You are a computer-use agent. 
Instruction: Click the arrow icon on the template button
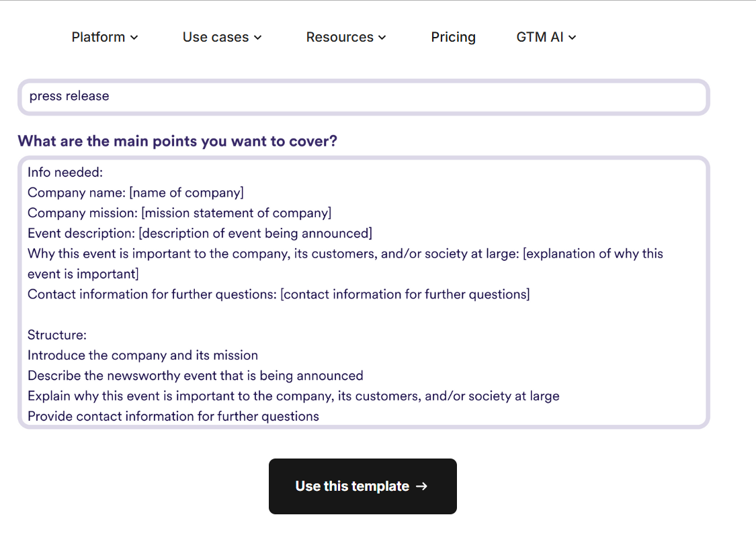coord(422,486)
